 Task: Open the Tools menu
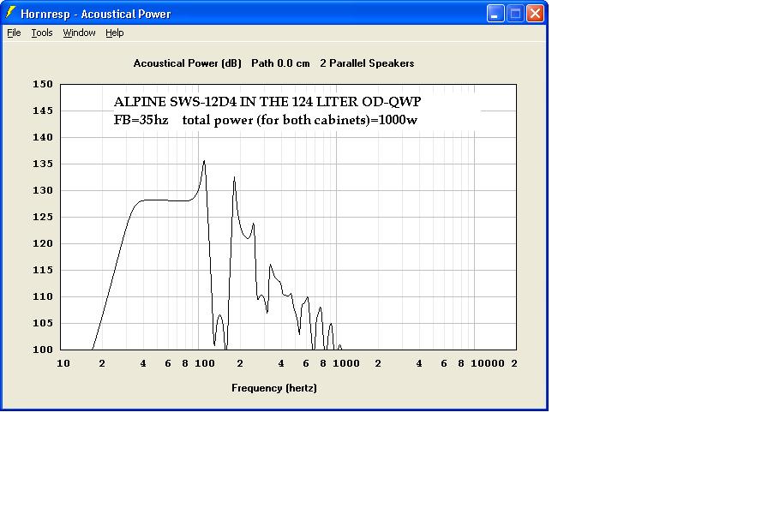[42, 33]
